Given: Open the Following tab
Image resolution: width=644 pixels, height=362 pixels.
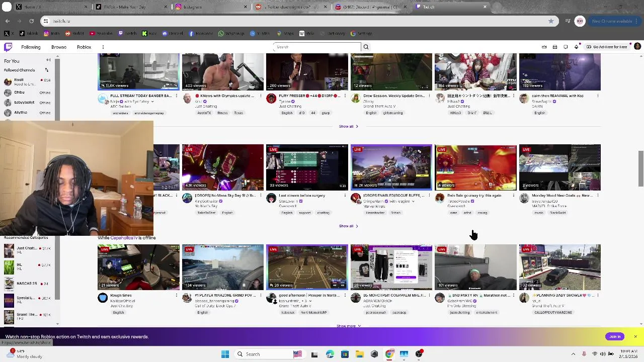Looking at the screenshot, I should tap(31, 47).
